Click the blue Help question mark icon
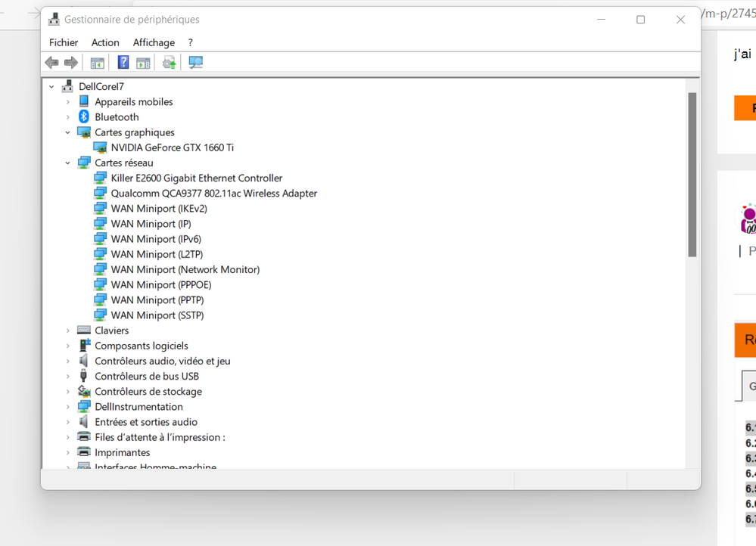Image resolution: width=756 pixels, height=546 pixels. 123,63
